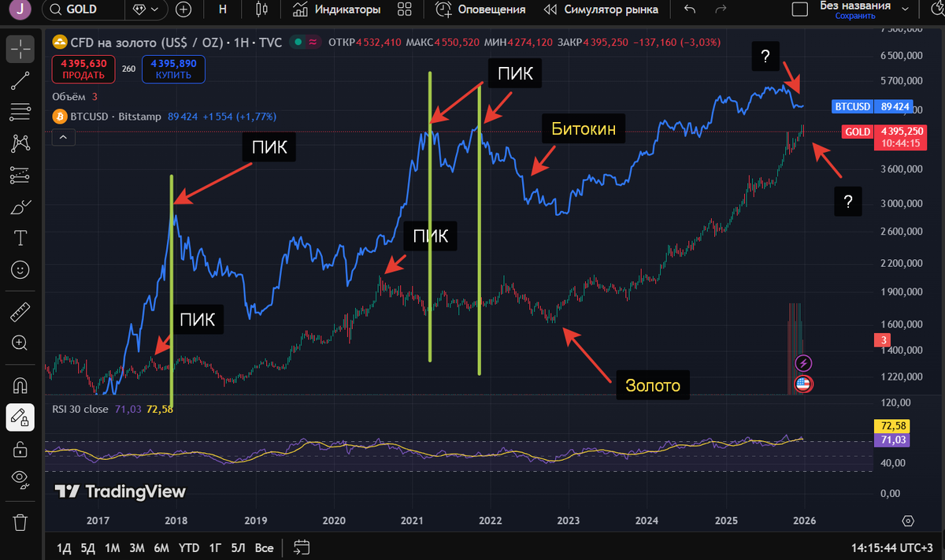The height and width of the screenshot is (560, 945).
Task: Hide all drawings with eye icon
Action: (20, 480)
